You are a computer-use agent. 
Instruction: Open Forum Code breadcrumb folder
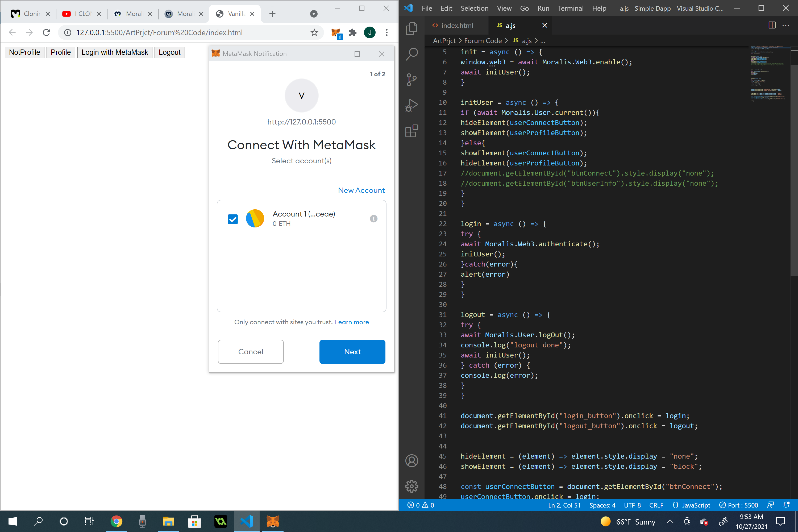(x=483, y=41)
